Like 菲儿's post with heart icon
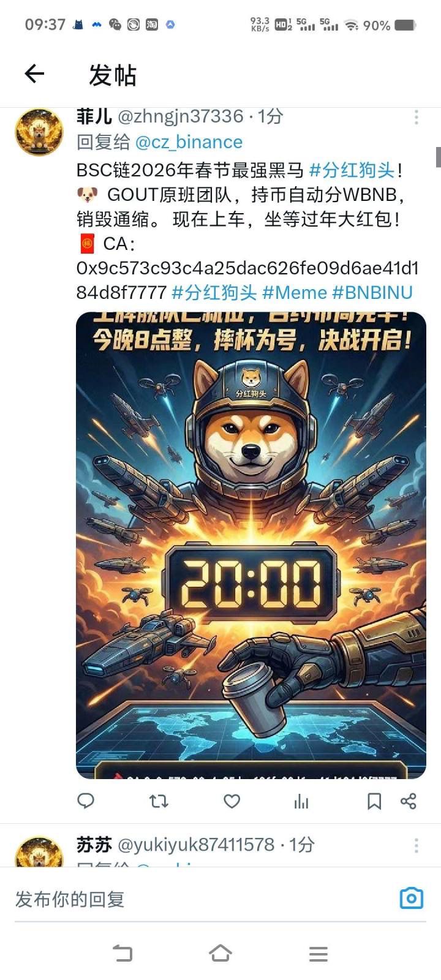This screenshot has width=441, height=980. (x=232, y=801)
